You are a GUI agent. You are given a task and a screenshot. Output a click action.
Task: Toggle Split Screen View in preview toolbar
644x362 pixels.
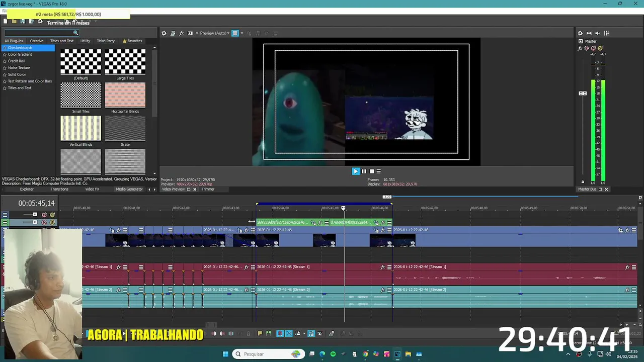pyautogui.click(x=190, y=33)
